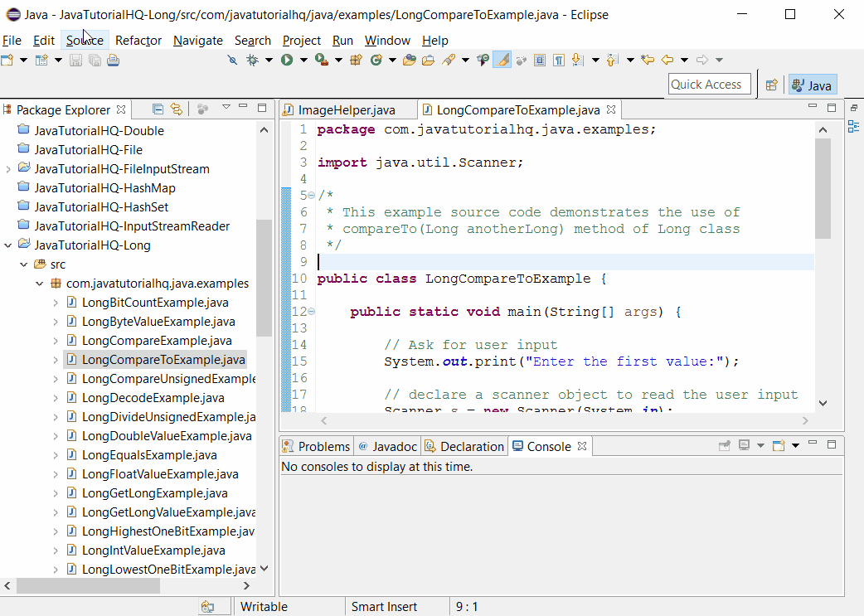Enable Link with Editor in Package Explorer
864x616 pixels.
(177, 109)
